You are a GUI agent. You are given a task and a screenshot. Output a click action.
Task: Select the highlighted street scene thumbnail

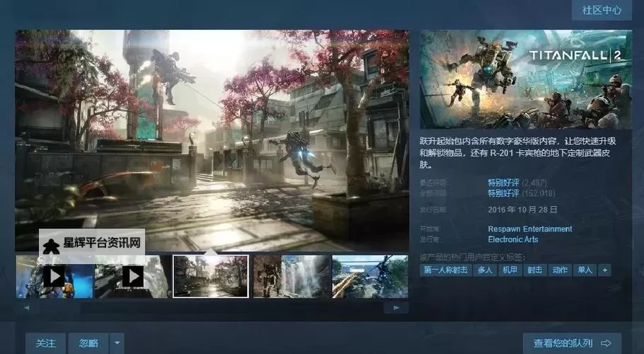[211, 276]
